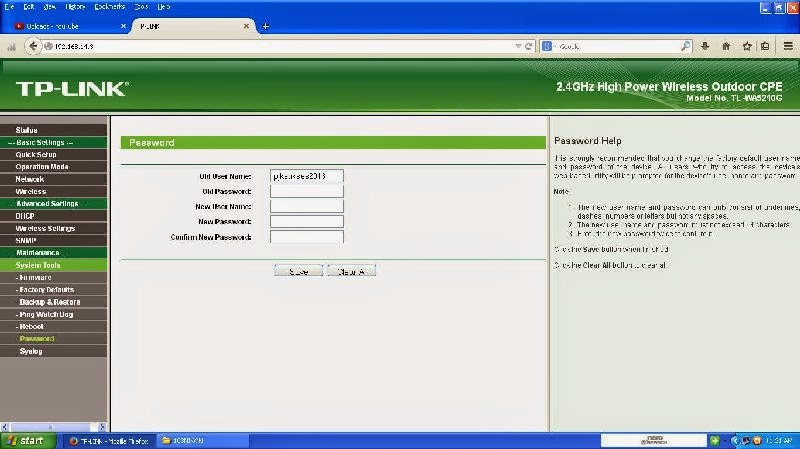This screenshot has height=449, width=800.
Task: Click the Old Password field
Action: 307,191
